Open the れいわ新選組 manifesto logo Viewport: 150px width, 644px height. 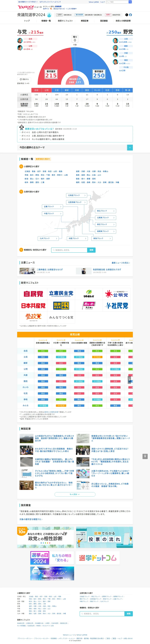pos(89,306)
